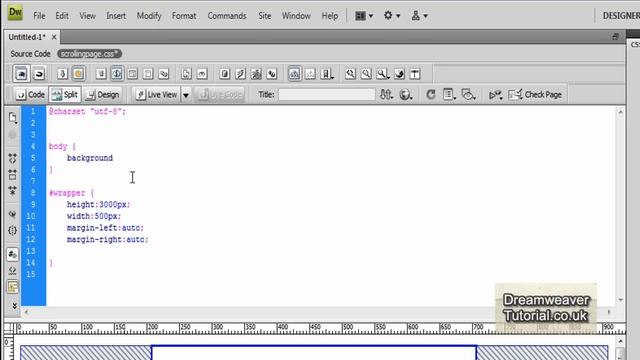The image size is (640, 360).
Task: Open the Validate Markup dropdown
Action: point(496,95)
